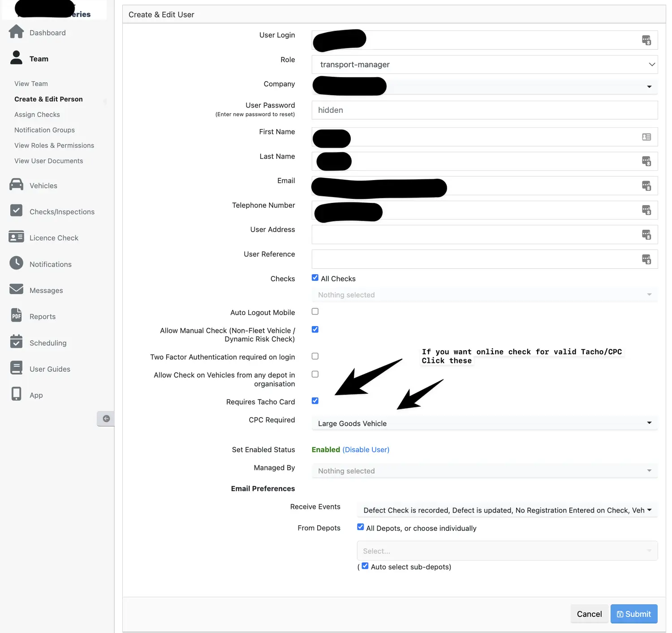Image resolution: width=672 pixels, height=633 pixels.
Task: Open Checks/Inspections via its checkmark icon
Action: (x=16, y=211)
